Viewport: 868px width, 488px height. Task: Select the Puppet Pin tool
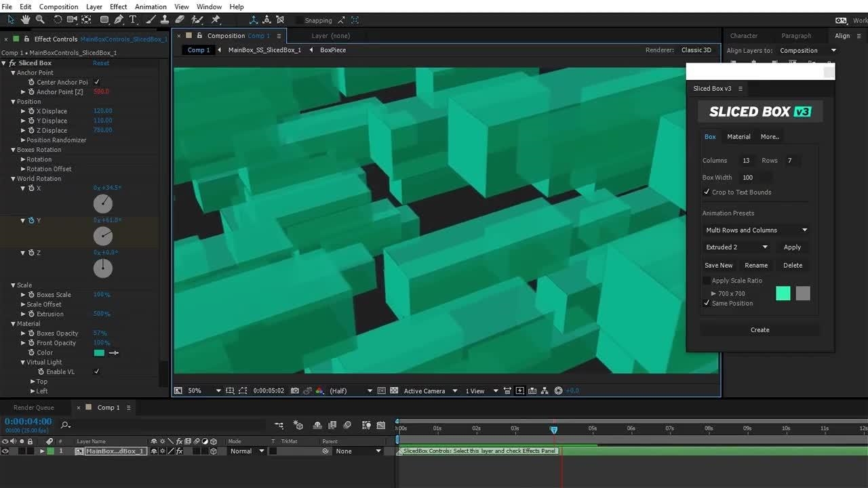coord(216,20)
